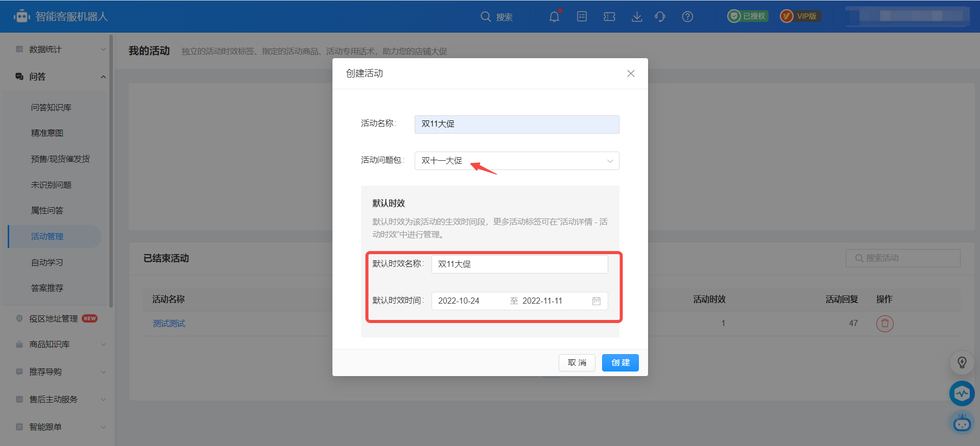Expand the 商品知识库 menu chevron
Image resolution: width=980 pixels, height=446 pixels.
click(103, 344)
